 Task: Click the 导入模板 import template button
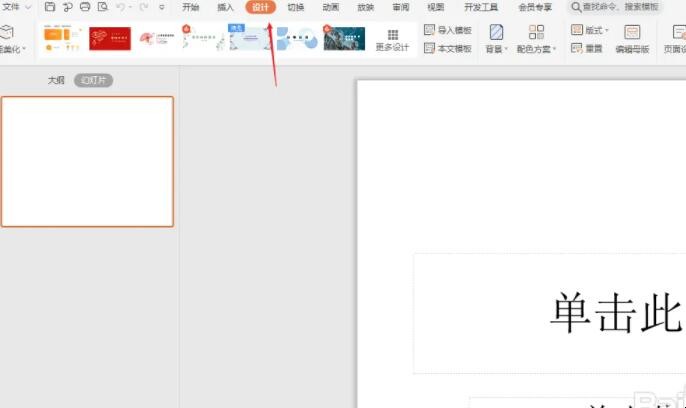click(447, 31)
